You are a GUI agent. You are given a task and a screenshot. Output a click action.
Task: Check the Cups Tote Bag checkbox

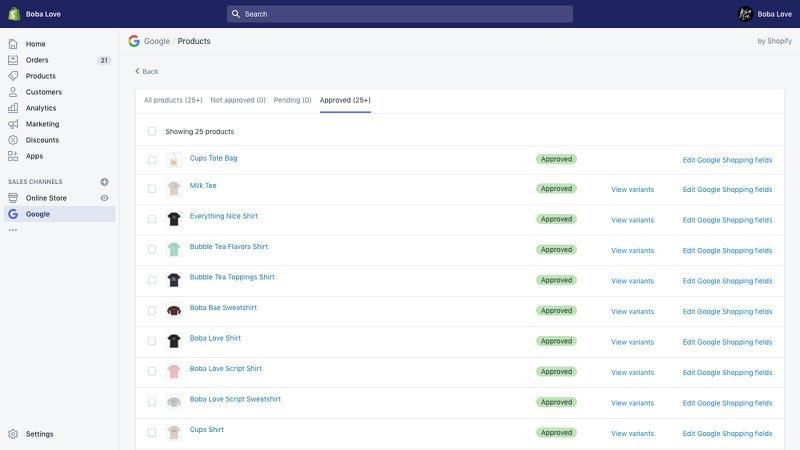point(152,160)
